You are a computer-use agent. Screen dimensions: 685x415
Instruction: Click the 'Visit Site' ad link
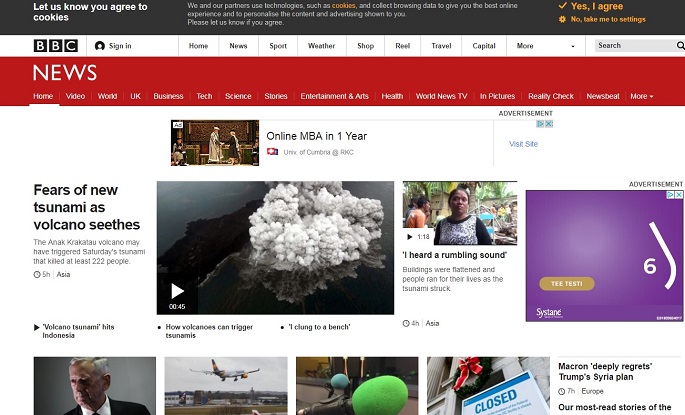tap(523, 144)
